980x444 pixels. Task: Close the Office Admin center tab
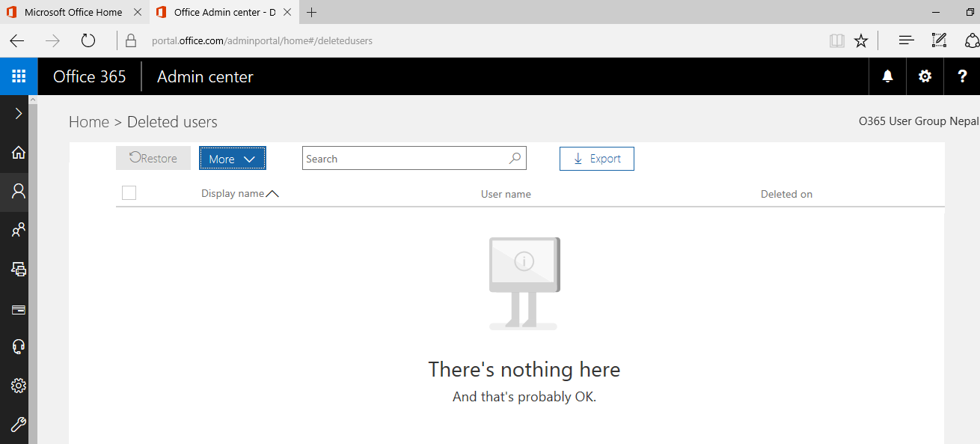point(288,12)
